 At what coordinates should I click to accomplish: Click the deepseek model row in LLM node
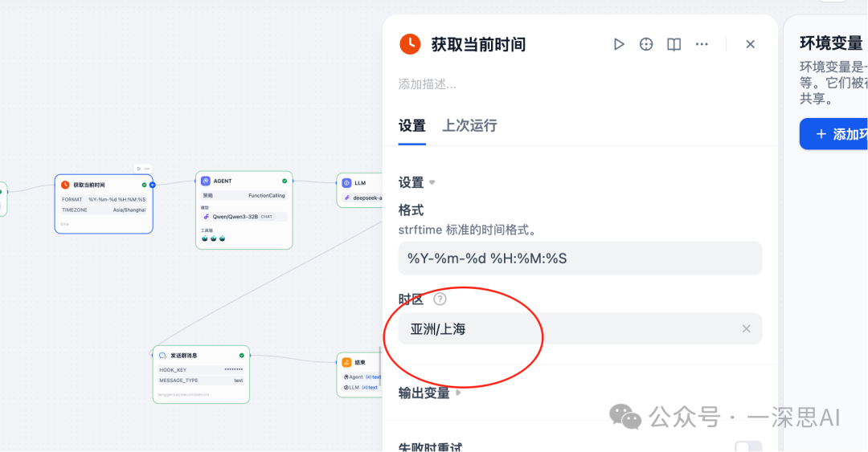click(x=362, y=198)
